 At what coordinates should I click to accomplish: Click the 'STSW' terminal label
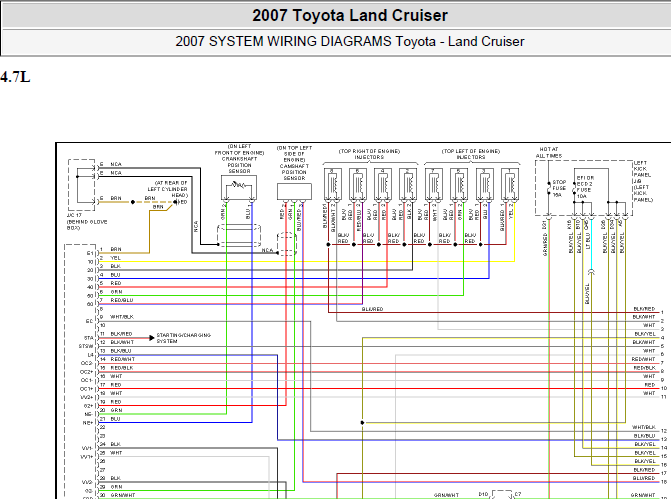86,346
